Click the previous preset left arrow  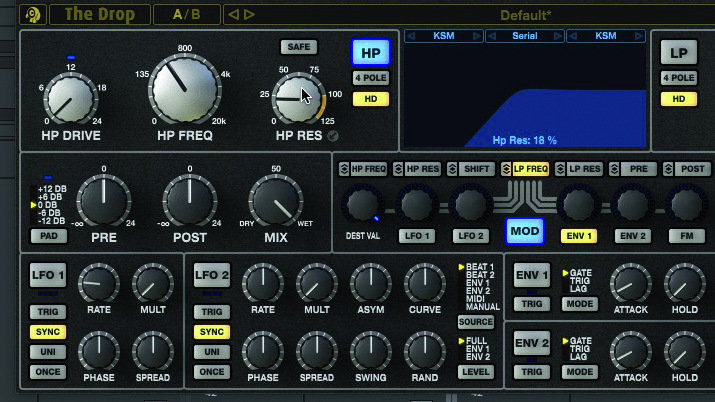click(233, 15)
